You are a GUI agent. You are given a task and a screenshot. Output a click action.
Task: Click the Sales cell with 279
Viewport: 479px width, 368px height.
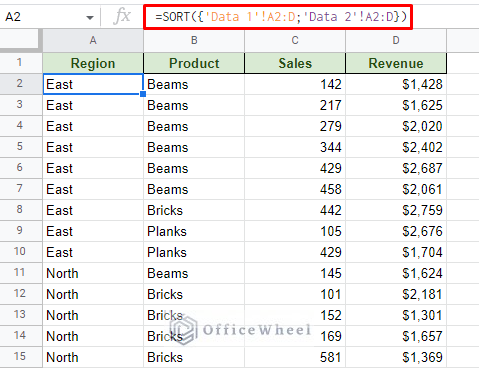(x=295, y=126)
